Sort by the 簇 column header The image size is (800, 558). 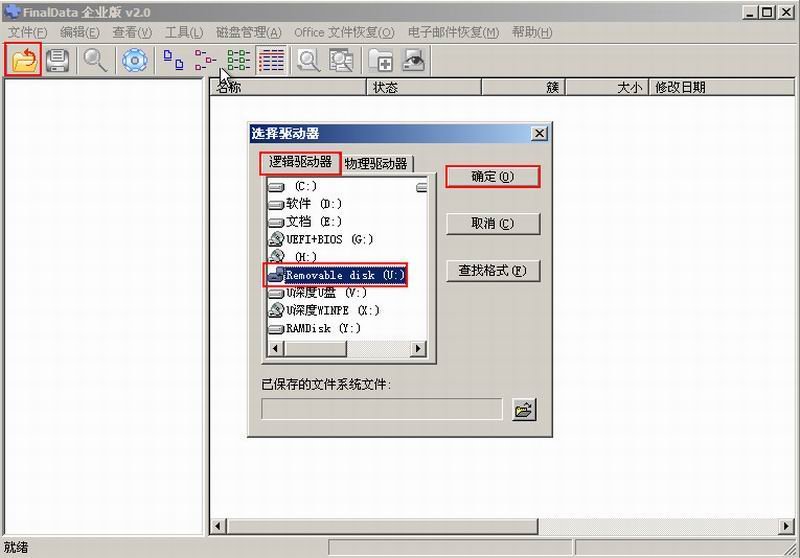[x=523, y=87]
